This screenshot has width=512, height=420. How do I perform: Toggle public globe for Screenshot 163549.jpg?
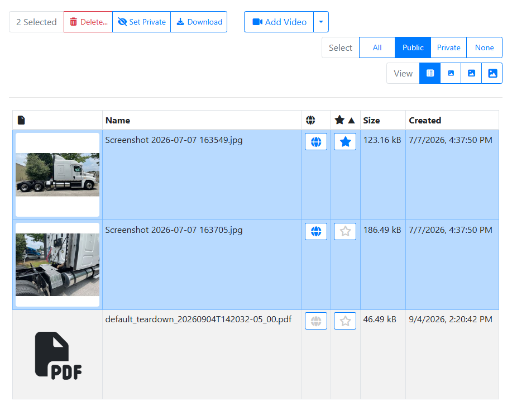316,142
